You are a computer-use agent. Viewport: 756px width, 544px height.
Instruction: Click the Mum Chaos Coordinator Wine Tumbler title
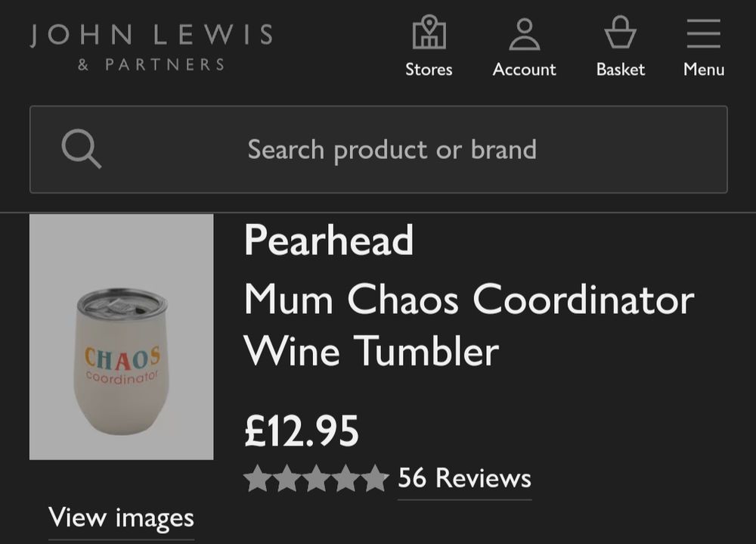tap(469, 325)
